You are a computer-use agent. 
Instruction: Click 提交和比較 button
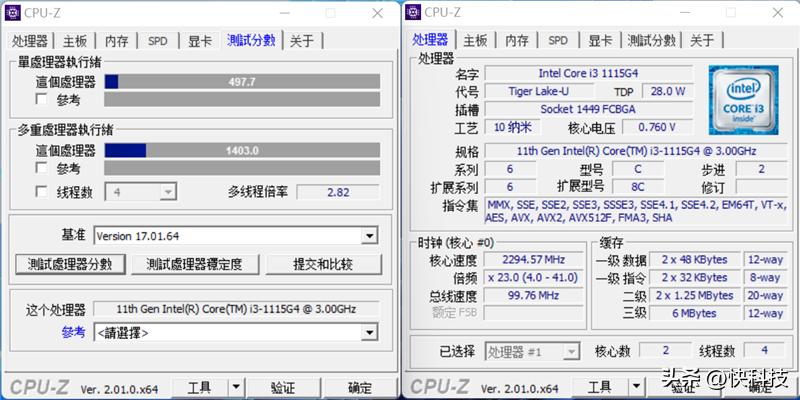[x=323, y=264]
